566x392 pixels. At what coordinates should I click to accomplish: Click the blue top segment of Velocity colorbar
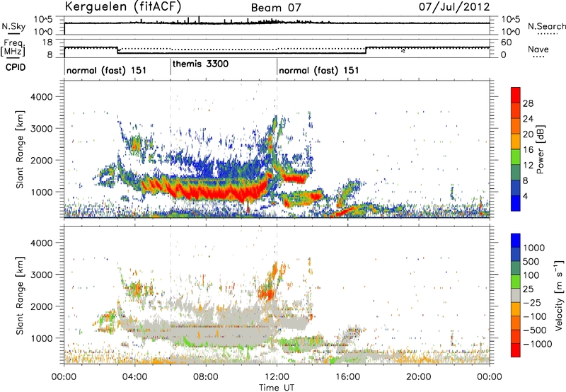point(516,241)
